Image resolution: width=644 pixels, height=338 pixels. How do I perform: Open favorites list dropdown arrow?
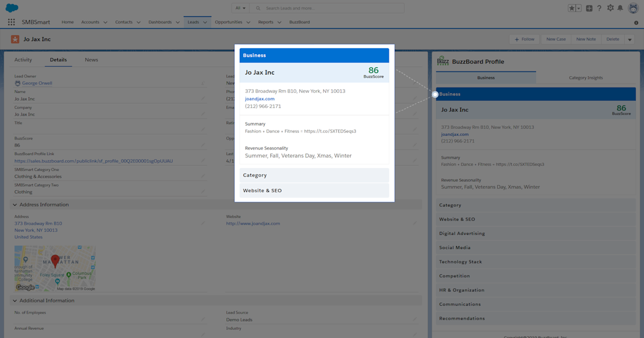578,8
